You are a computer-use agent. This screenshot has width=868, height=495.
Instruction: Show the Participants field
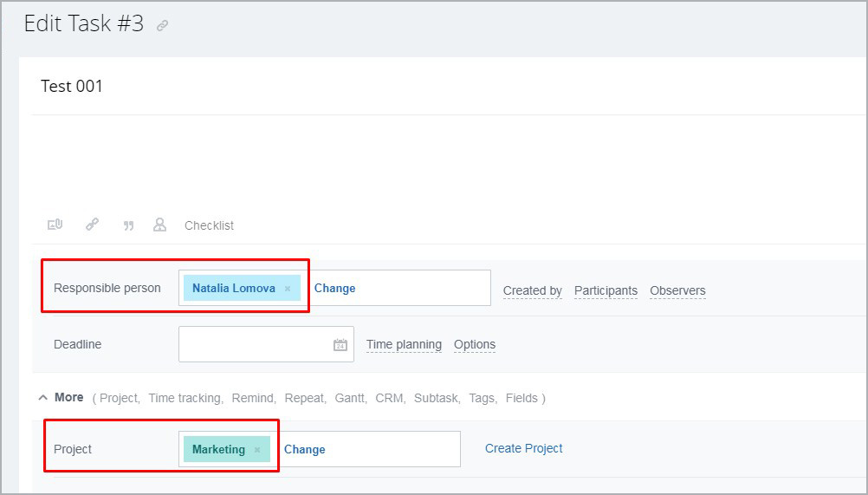click(606, 290)
